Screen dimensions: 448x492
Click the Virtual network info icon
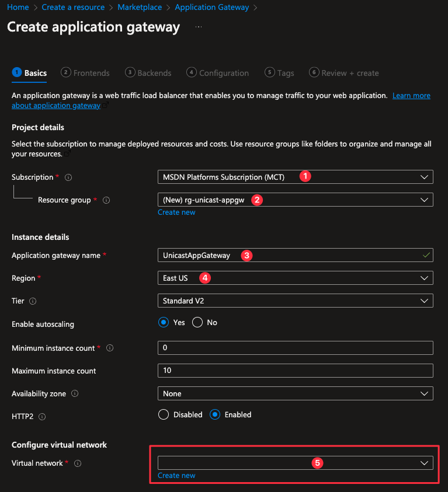tap(78, 463)
